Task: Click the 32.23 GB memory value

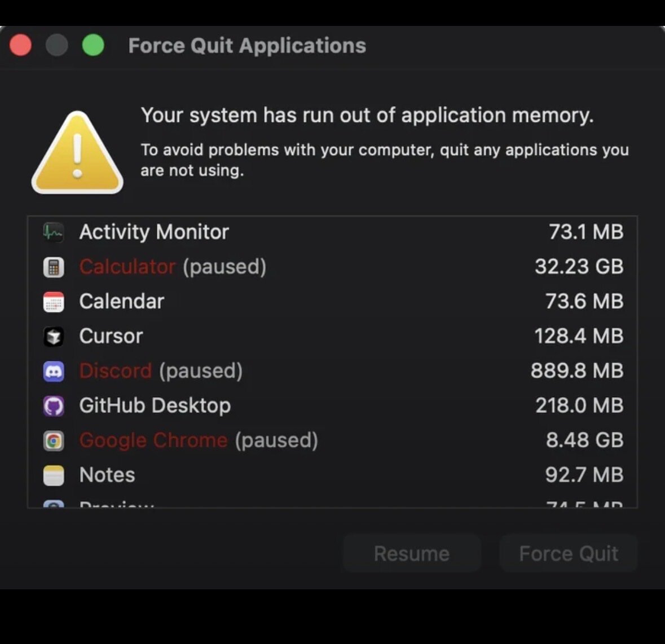Action: tap(579, 267)
